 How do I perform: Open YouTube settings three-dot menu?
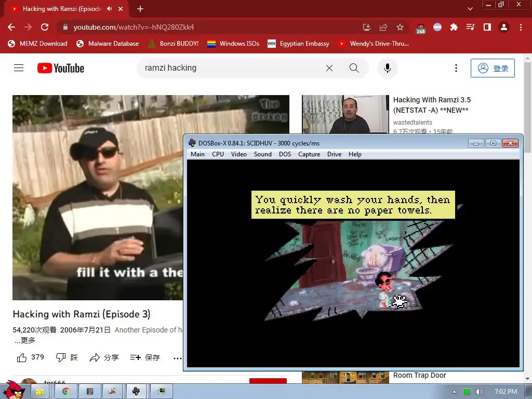point(456,68)
